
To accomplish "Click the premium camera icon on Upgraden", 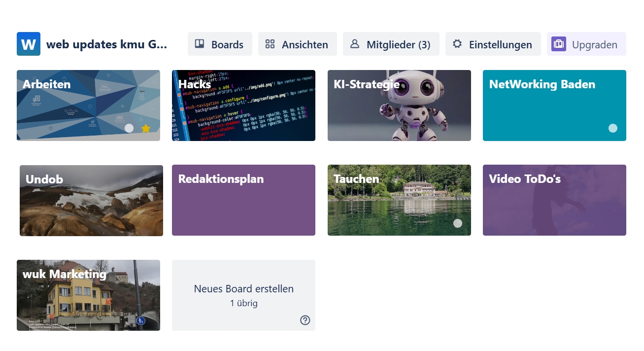I will click(x=559, y=44).
